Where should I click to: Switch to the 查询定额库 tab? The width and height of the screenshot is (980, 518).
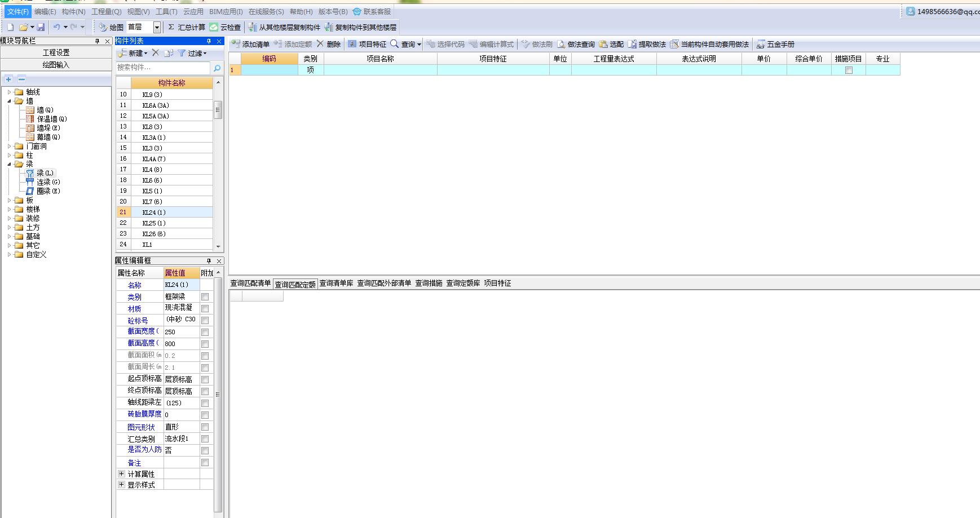click(463, 283)
